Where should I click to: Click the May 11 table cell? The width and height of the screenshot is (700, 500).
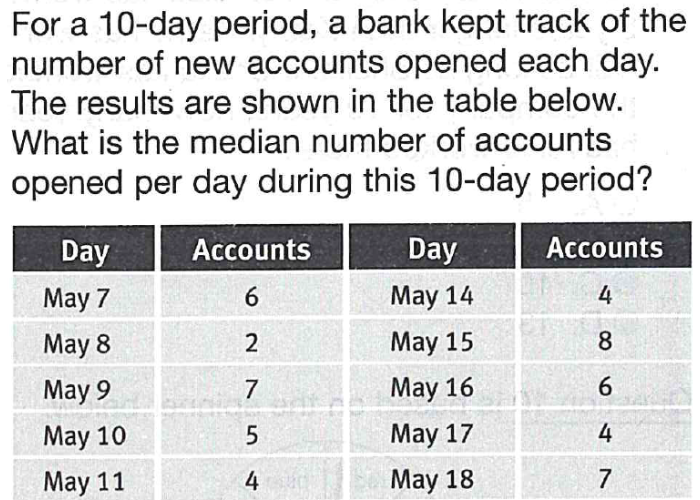(82, 481)
